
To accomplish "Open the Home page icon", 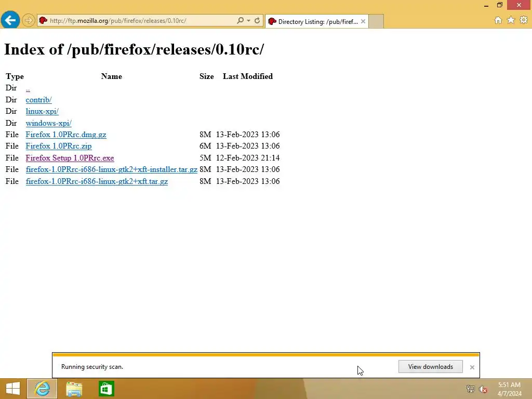I will click(x=498, y=20).
